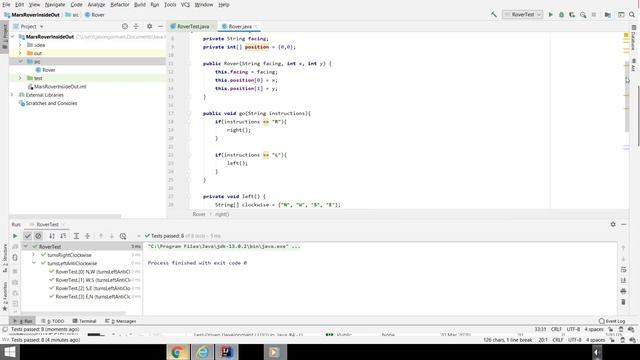Viewport: 640px width, 360px height.
Task: Click the Windows Start button
Action: (x=9, y=352)
